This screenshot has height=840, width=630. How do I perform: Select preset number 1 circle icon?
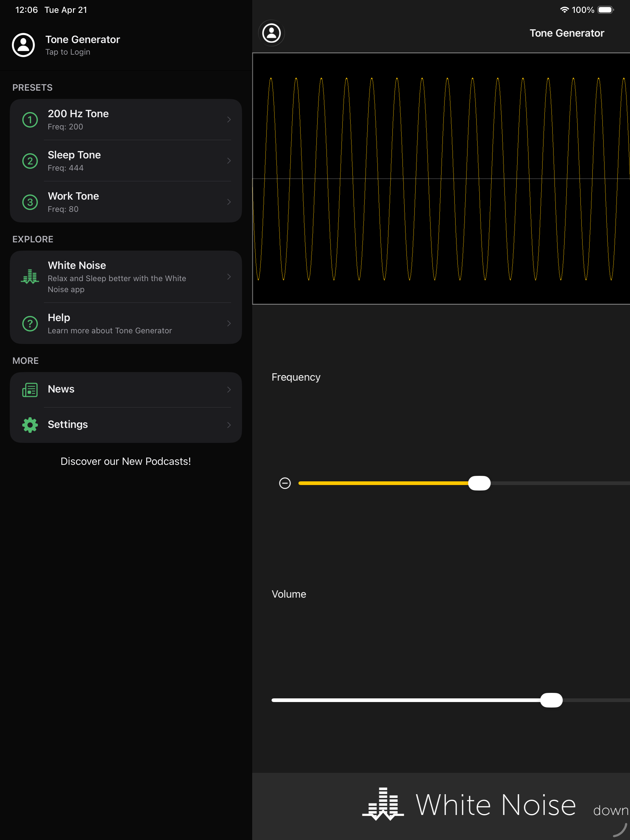click(x=30, y=120)
